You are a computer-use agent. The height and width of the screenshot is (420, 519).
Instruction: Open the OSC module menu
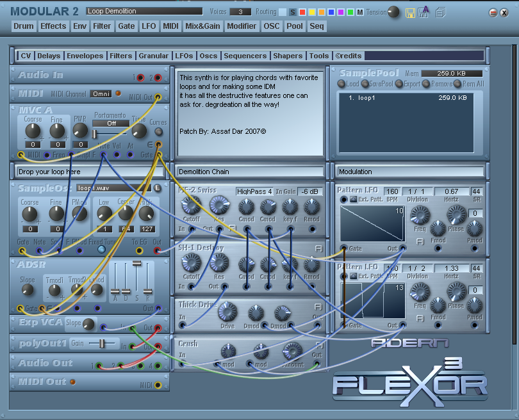click(x=272, y=26)
